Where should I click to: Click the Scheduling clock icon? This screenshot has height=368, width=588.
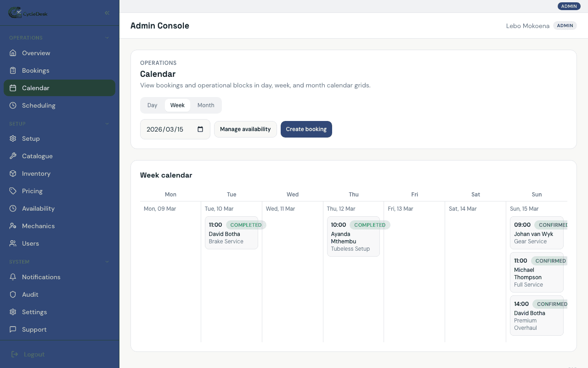pos(13,105)
